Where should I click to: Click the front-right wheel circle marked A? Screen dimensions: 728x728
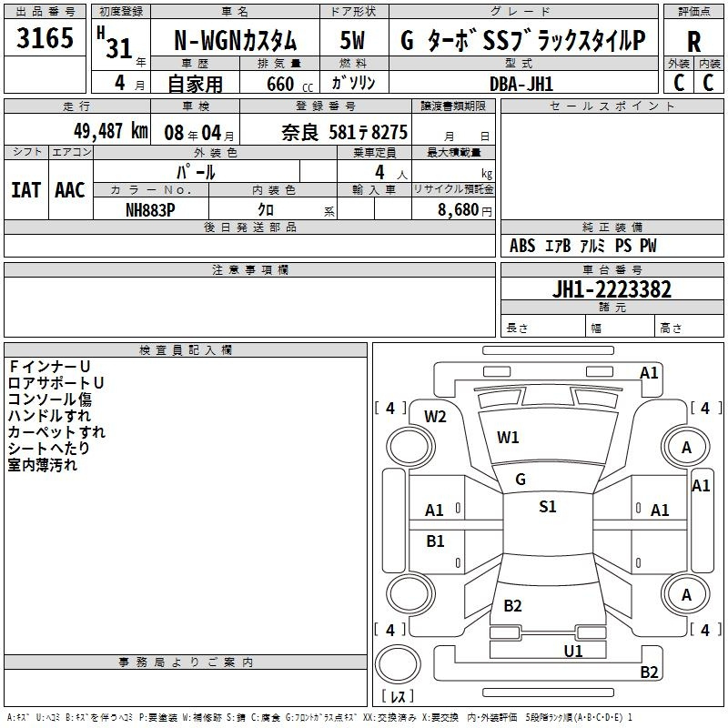(x=686, y=447)
